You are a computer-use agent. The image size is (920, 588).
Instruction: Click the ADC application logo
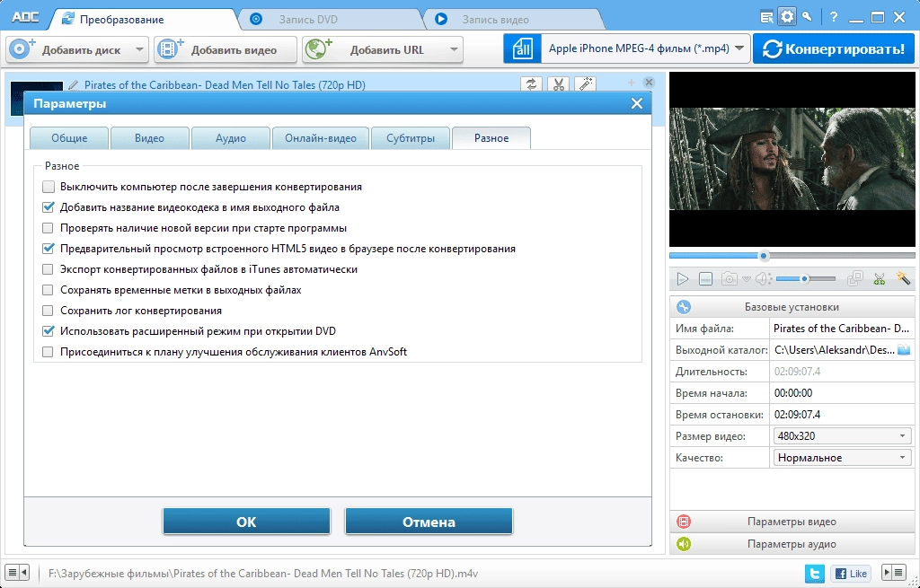tap(25, 18)
